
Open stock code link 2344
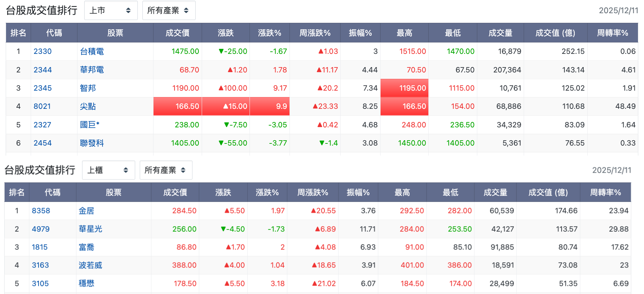point(42,70)
